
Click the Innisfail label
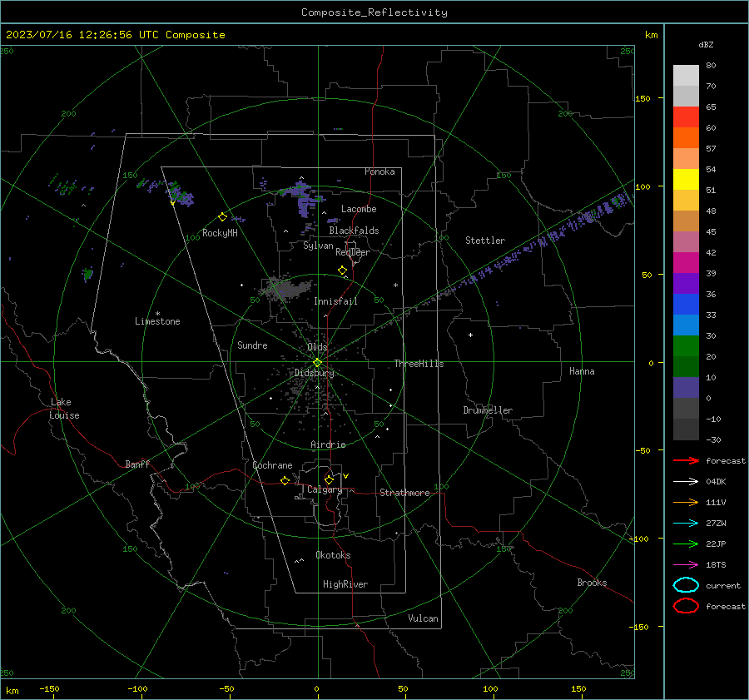[x=335, y=301]
